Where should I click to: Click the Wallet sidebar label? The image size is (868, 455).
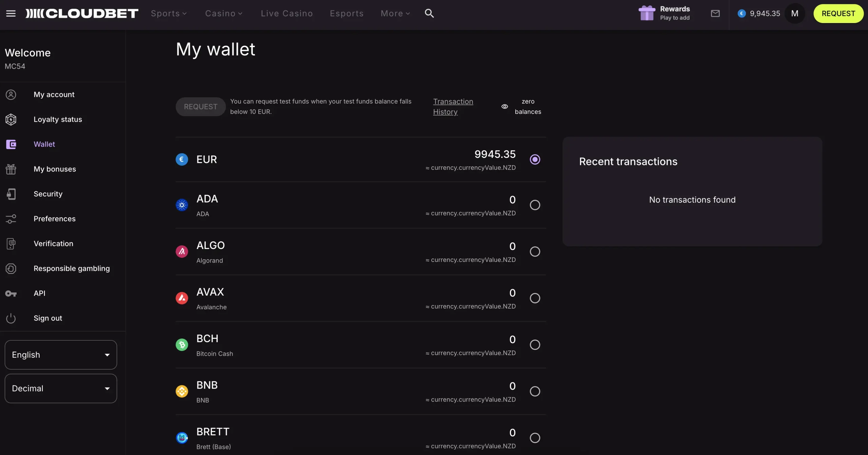click(44, 144)
